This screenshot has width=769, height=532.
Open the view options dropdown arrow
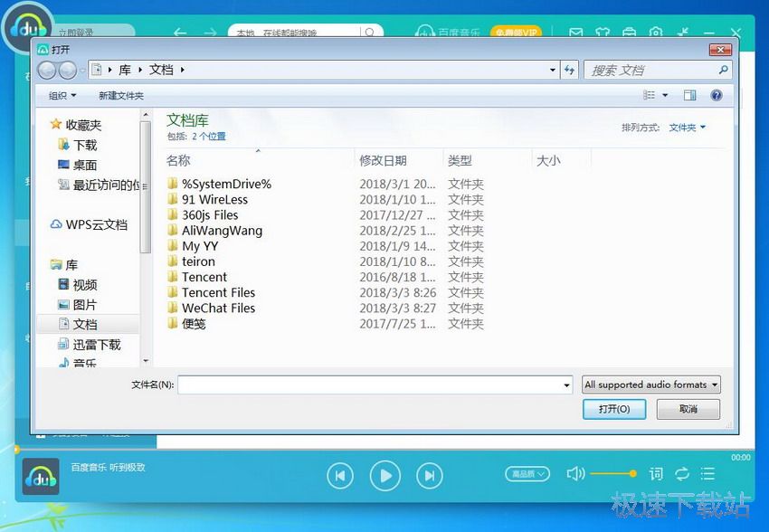click(x=665, y=95)
